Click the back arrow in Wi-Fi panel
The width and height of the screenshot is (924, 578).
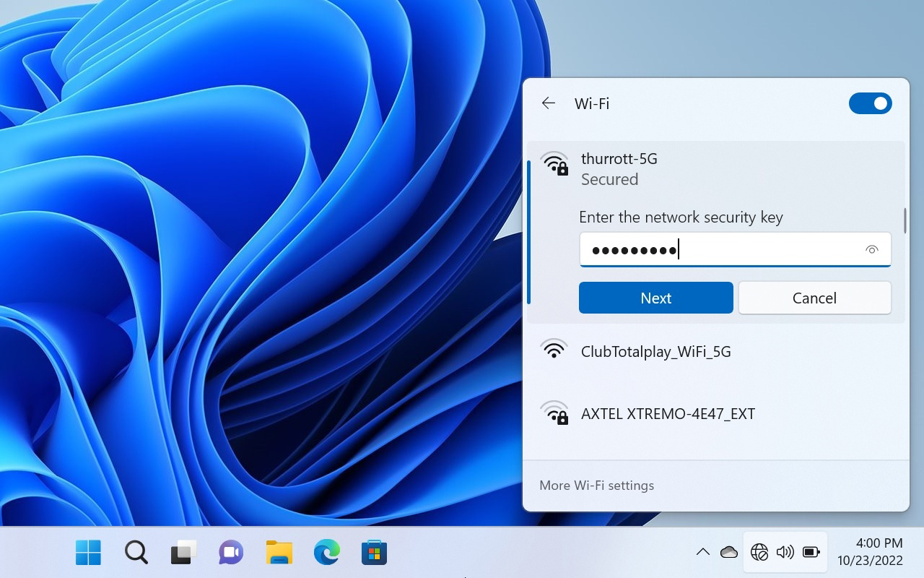pyautogui.click(x=549, y=103)
